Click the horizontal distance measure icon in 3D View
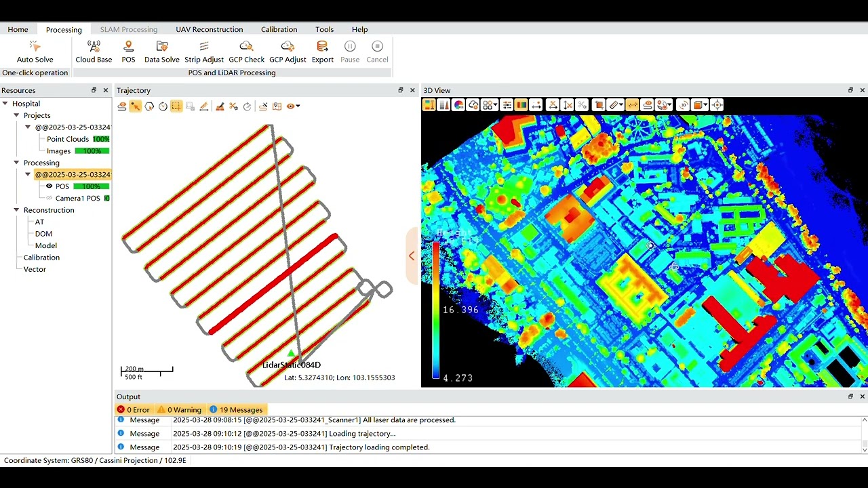 535,105
